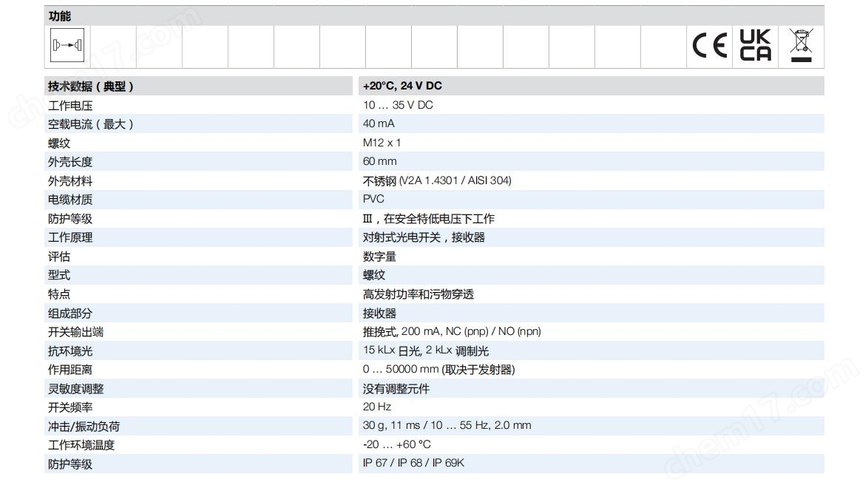This screenshot has height=488, width=868.
Task: Select the +20°C, 24 V DC header
Action: [x=402, y=86]
